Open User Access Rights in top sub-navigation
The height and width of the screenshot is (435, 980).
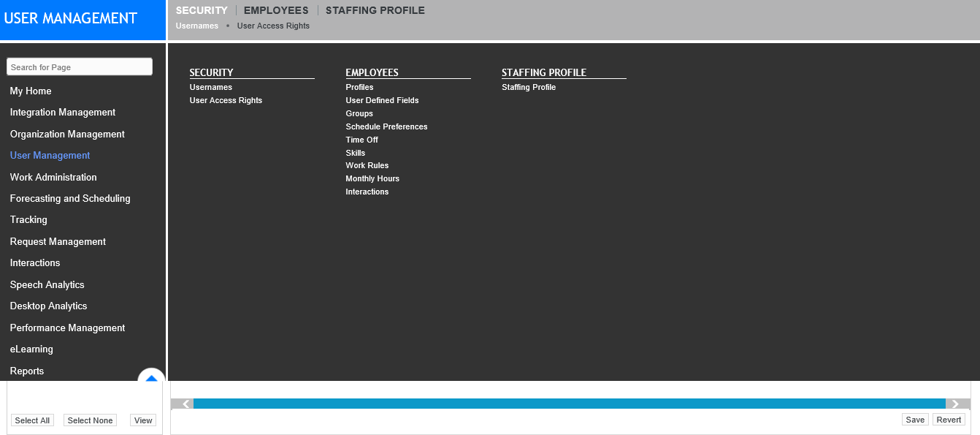click(x=273, y=26)
